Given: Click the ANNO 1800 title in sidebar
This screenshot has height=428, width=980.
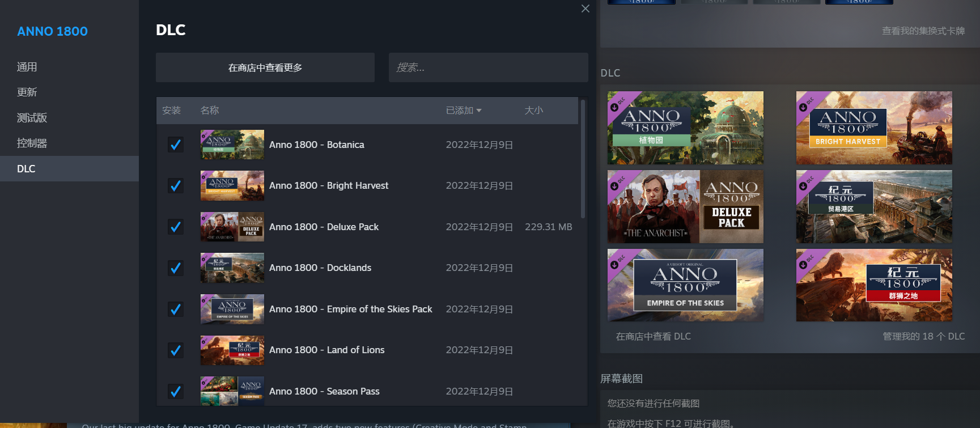Looking at the screenshot, I should click(52, 31).
